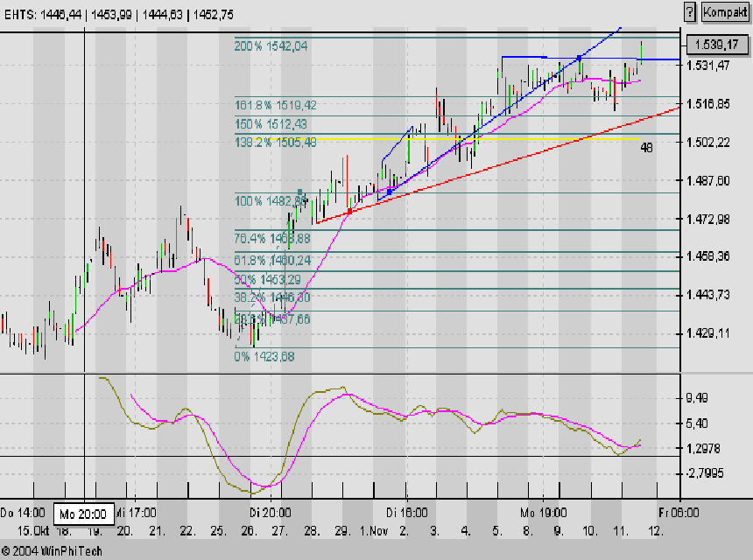Select the 200% 1542,04 Fibonacci label
The image size is (753, 560).
(x=271, y=45)
